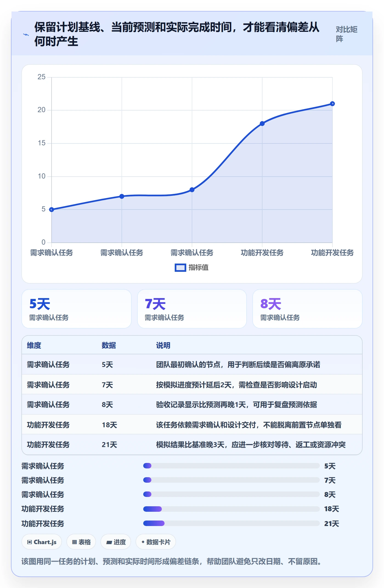Open the 8天 stat card

[x=307, y=309]
